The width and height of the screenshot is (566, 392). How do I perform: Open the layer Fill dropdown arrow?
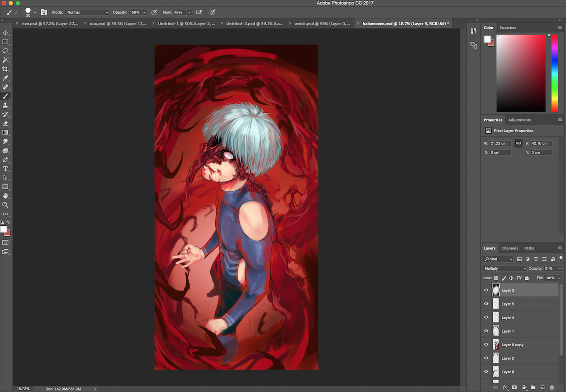click(560, 278)
